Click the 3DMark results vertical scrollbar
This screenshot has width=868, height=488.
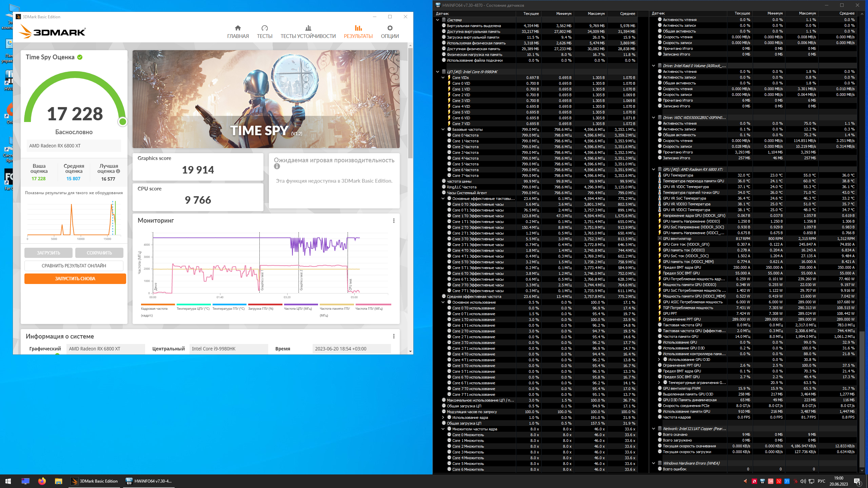(x=410, y=102)
